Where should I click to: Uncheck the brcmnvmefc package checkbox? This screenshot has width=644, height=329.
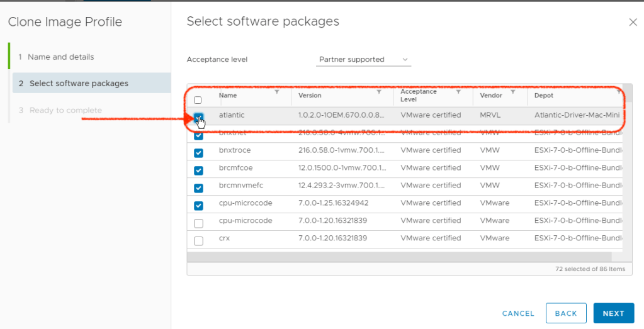coord(198,188)
